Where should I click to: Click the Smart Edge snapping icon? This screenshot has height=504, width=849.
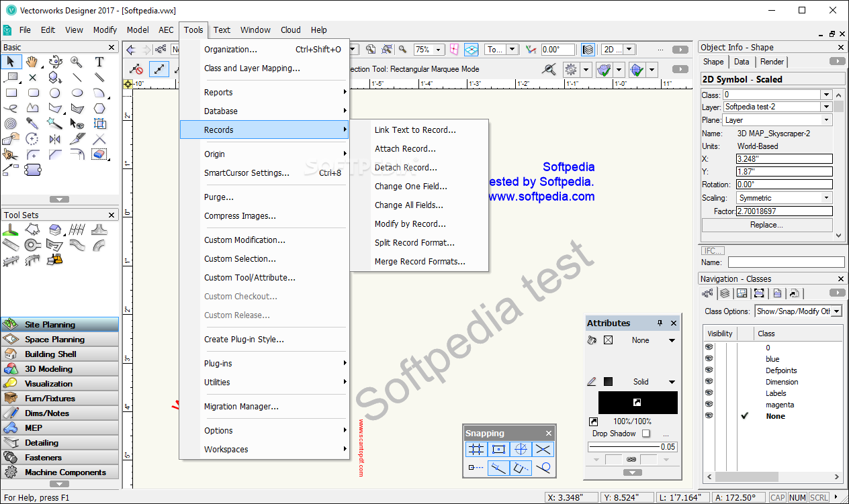[521, 468]
